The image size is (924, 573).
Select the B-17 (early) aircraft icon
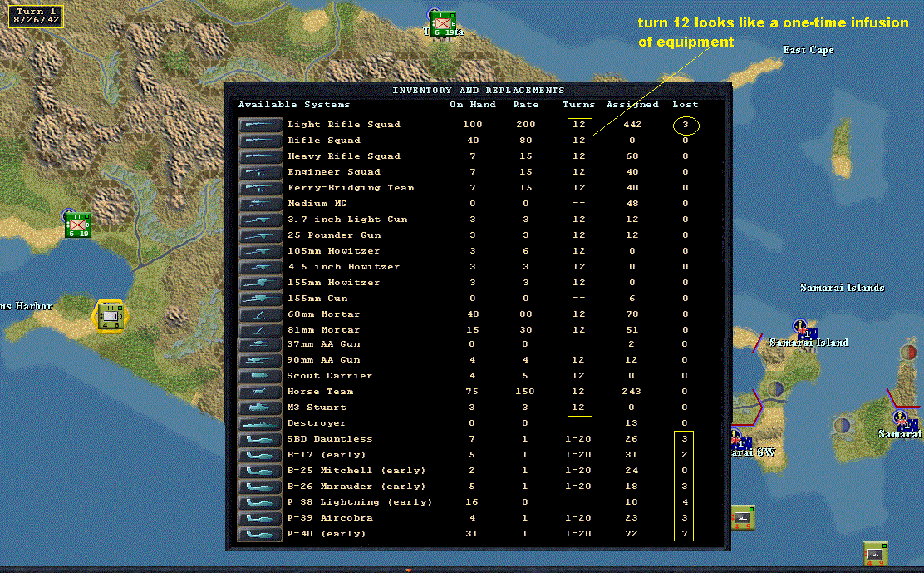(x=260, y=456)
